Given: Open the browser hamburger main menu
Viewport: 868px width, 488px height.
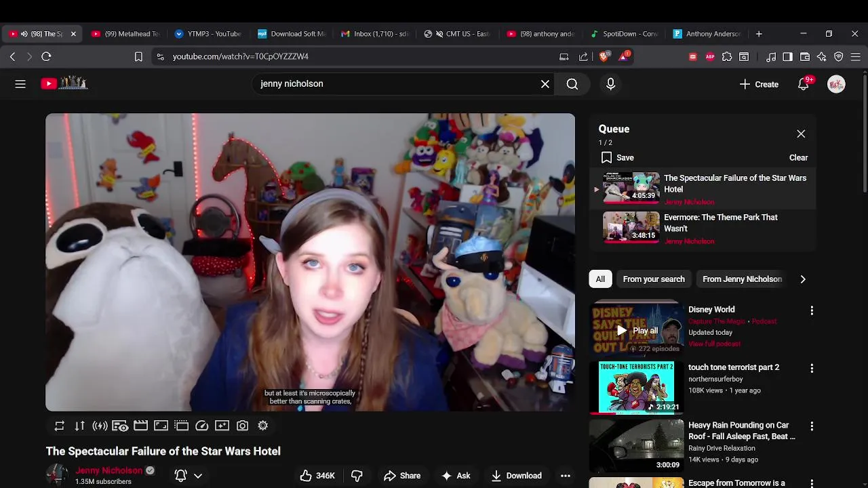Looking at the screenshot, I should [x=856, y=57].
